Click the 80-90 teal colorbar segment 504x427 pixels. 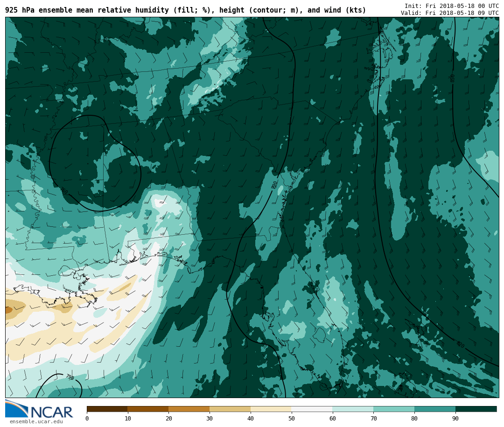(x=435, y=409)
